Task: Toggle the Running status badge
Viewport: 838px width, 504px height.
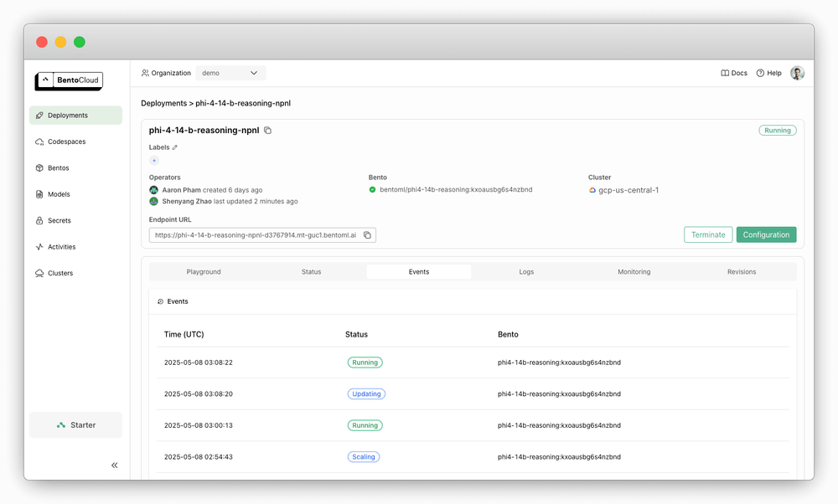Action: 777,130
